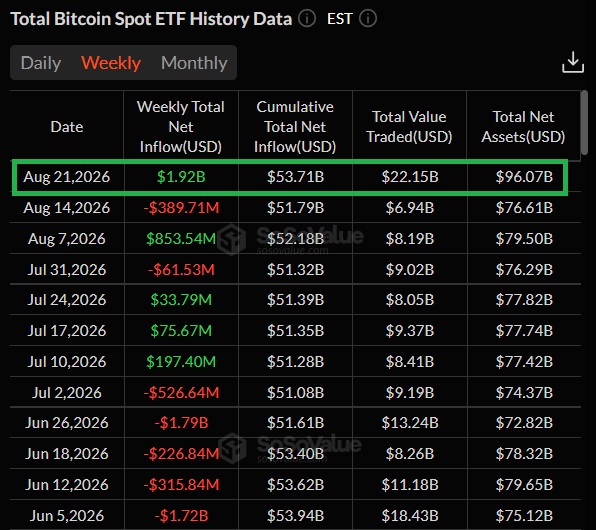Click the $8.19B value traded cell
The image size is (596, 530).
point(410,239)
